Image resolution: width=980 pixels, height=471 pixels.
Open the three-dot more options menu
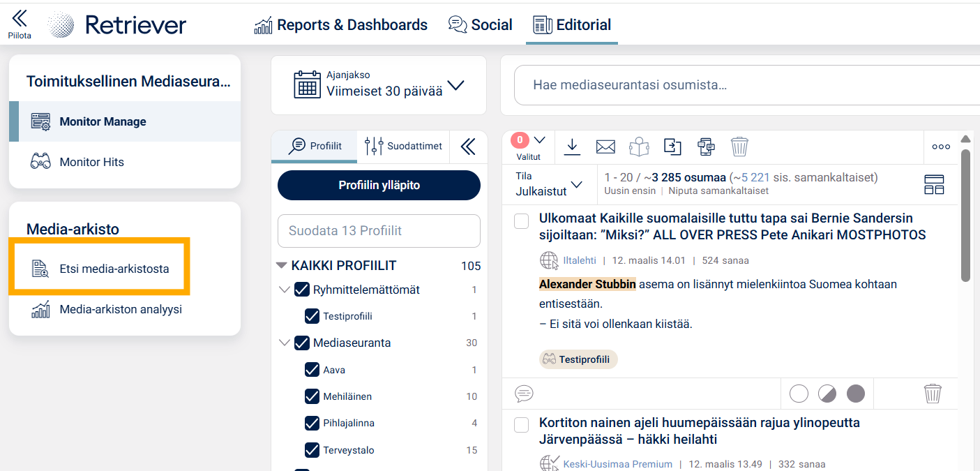point(941,147)
